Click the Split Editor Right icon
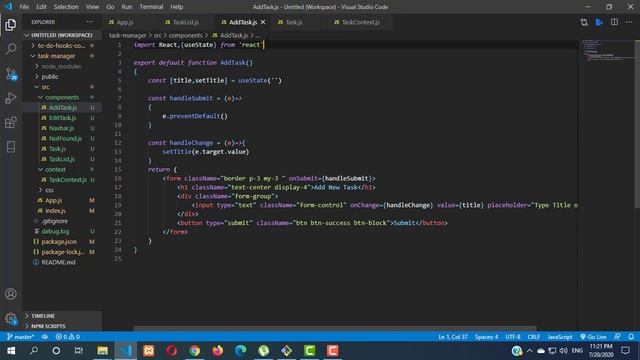 click(614, 22)
